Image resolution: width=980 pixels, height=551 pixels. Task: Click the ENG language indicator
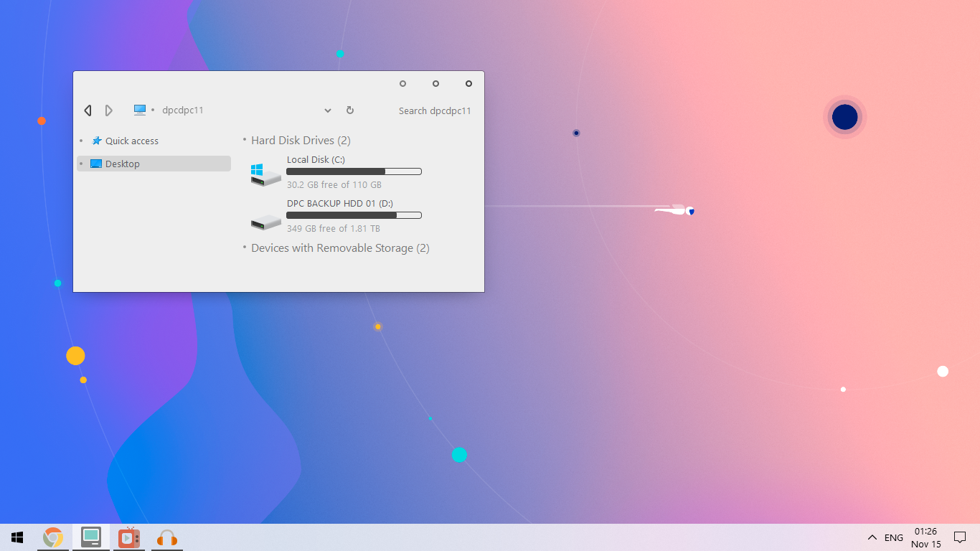point(893,537)
